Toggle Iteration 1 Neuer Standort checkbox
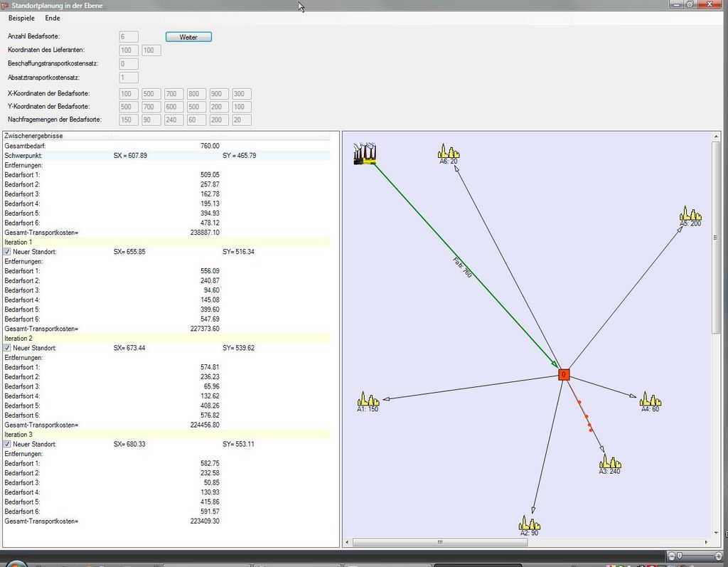This screenshot has height=567, width=728. tap(7, 252)
